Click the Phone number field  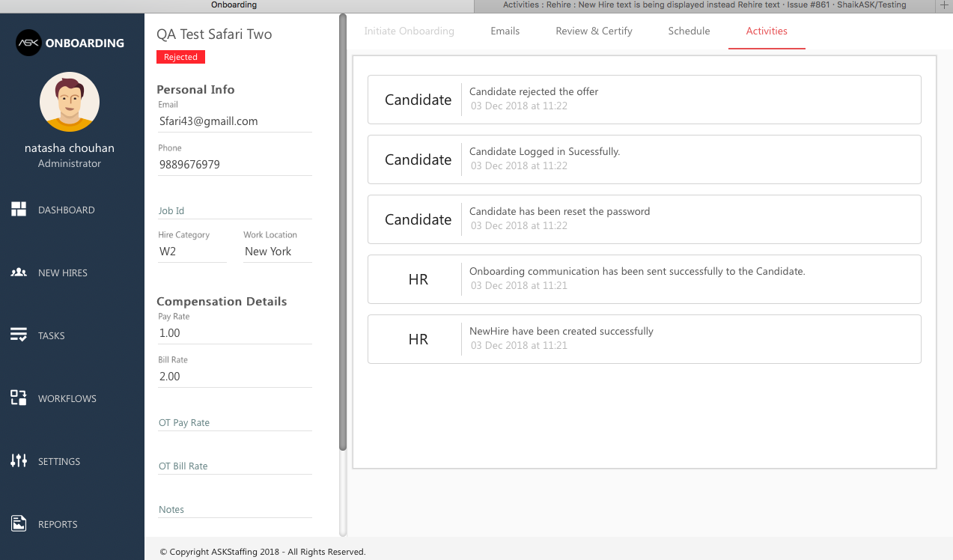tap(234, 165)
